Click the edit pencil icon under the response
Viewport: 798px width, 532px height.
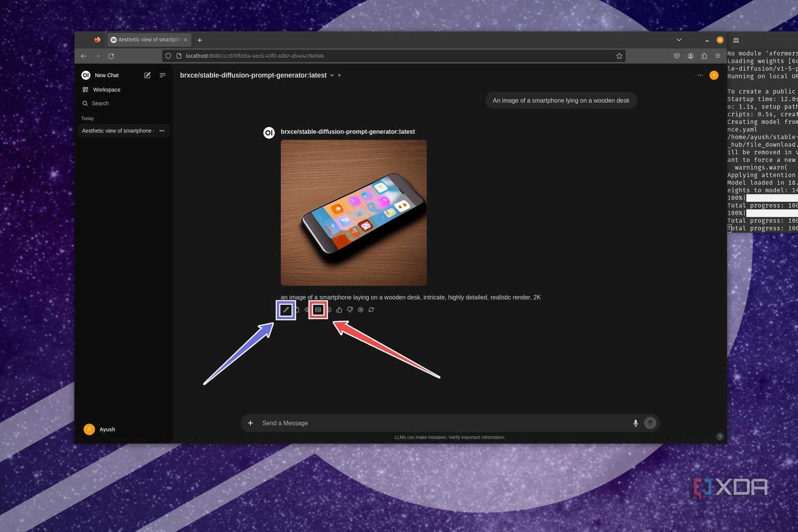[286, 310]
